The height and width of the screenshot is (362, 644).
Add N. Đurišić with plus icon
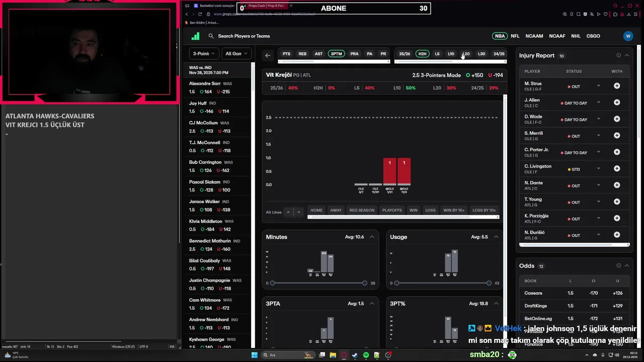[x=617, y=235]
